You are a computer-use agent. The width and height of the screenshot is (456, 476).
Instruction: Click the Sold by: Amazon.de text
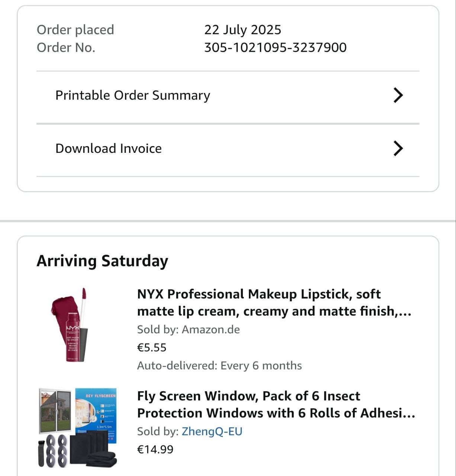point(188,329)
